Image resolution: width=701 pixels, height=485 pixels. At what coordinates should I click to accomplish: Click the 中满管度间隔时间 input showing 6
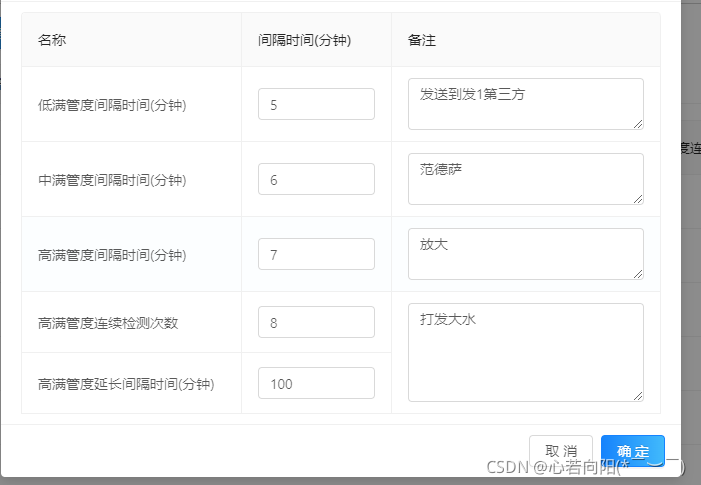click(x=316, y=179)
